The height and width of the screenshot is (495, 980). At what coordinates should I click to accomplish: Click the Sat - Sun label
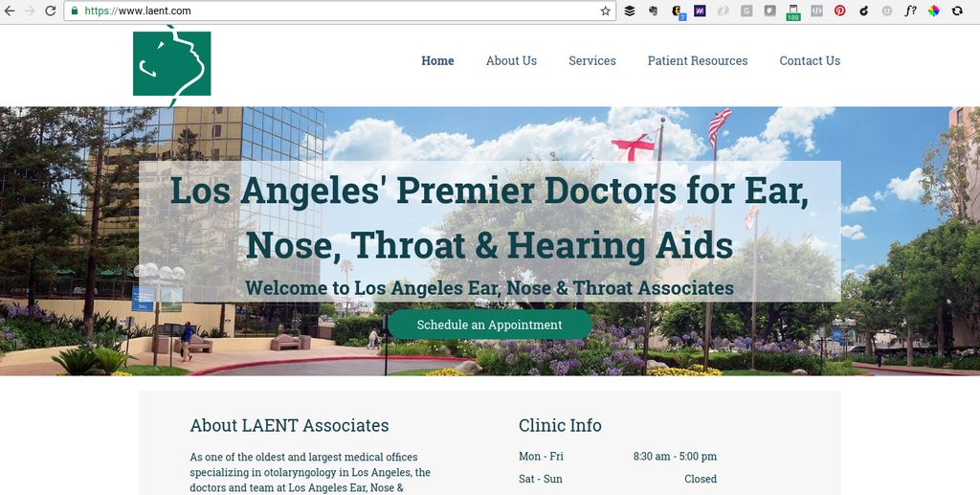click(x=540, y=479)
